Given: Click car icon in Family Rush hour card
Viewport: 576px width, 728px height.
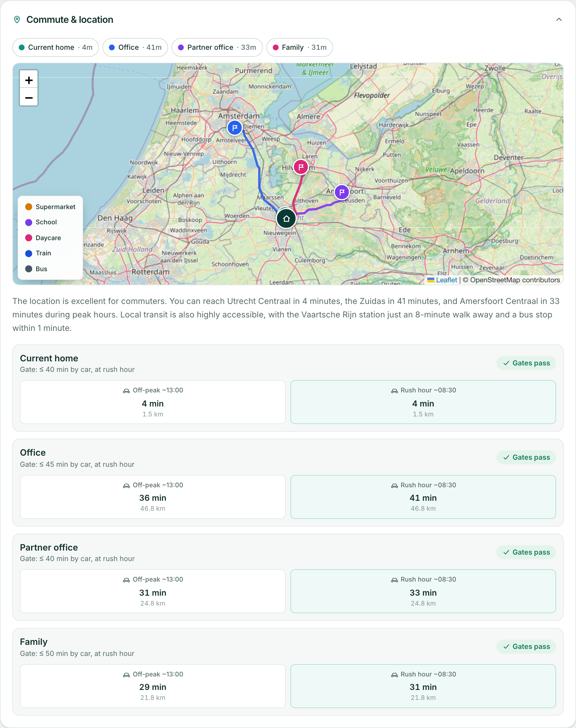Looking at the screenshot, I should point(394,675).
